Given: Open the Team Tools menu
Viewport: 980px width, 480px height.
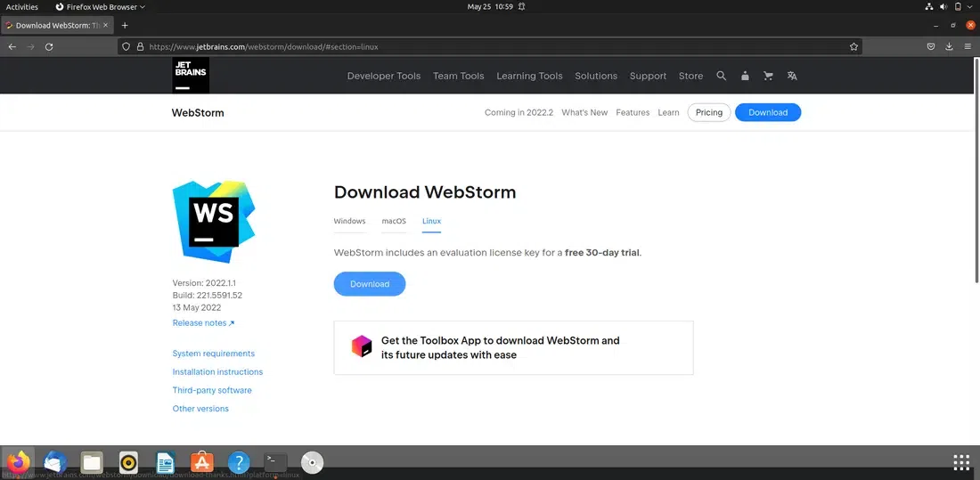Looking at the screenshot, I should pos(459,76).
